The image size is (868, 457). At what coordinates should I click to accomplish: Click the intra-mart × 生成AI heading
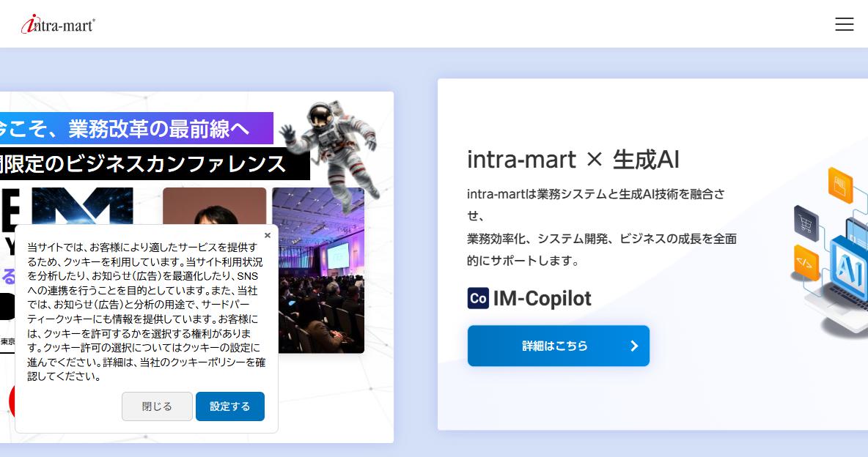click(573, 160)
